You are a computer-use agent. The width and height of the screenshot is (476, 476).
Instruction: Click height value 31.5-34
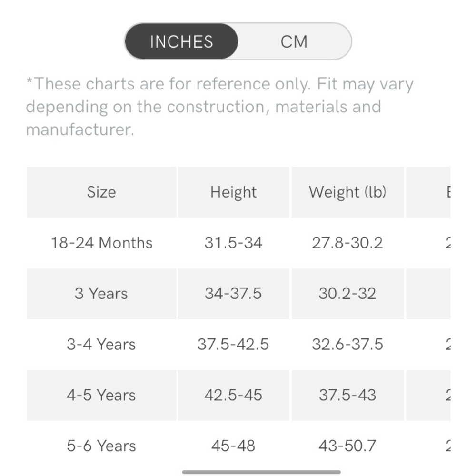click(x=233, y=243)
